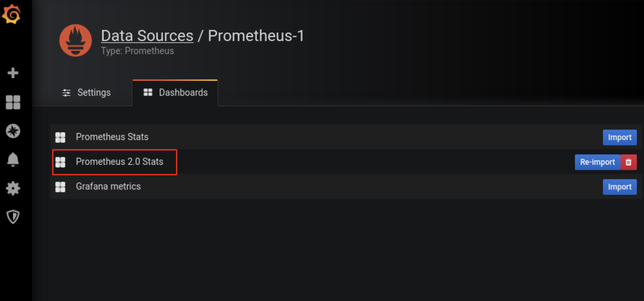The height and width of the screenshot is (301, 644).
Task: Open the Grafana home logo
Action: (12, 14)
